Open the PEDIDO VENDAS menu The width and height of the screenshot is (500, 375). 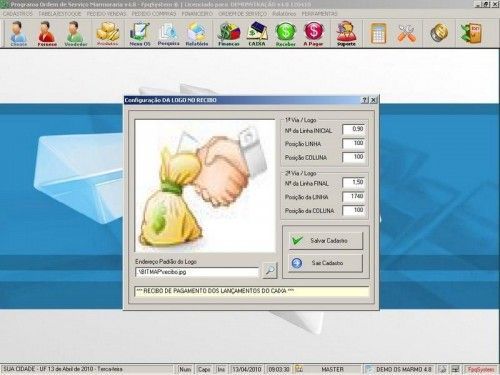pyautogui.click(x=106, y=14)
